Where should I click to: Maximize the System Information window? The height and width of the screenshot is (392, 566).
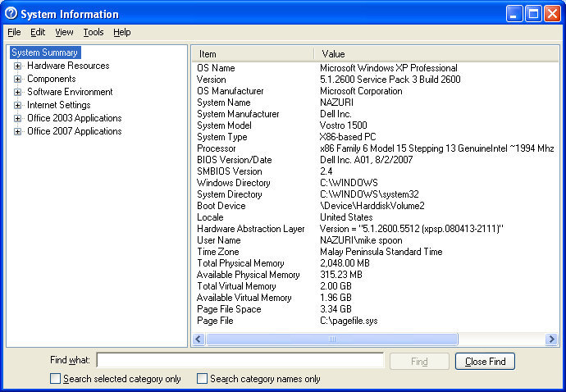(533, 14)
